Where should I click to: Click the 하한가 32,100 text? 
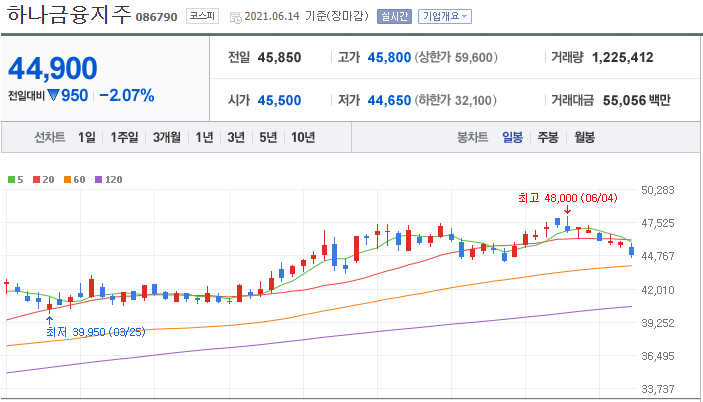pos(456,100)
